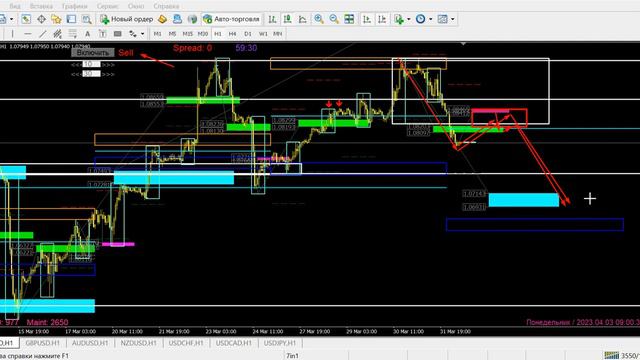Select the trendline drawing tool
This screenshot has width=640, height=360.
coord(42,34)
